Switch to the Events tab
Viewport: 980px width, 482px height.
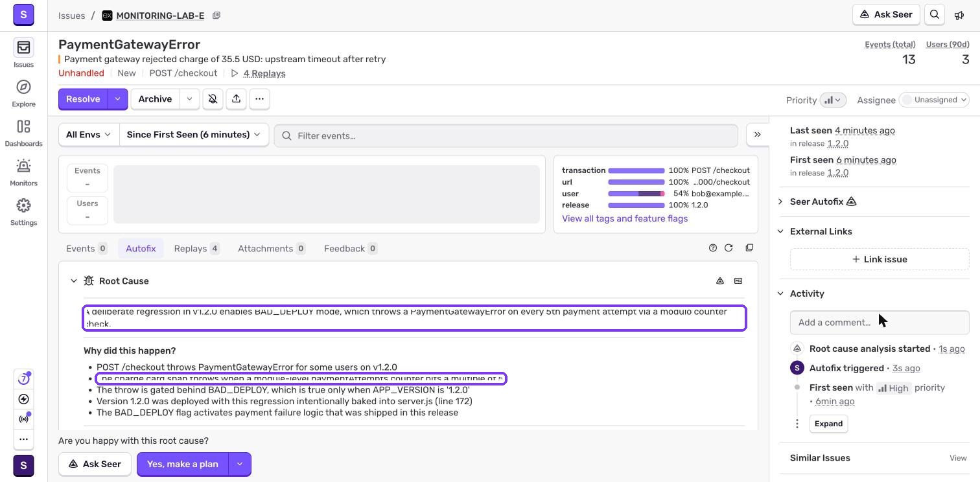[86, 249]
